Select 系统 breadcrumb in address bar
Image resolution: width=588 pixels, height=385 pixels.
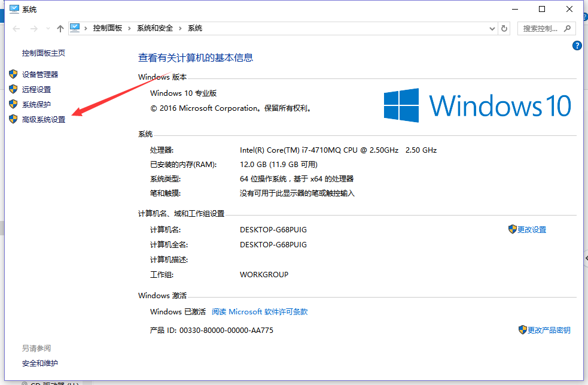click(195, 28)
